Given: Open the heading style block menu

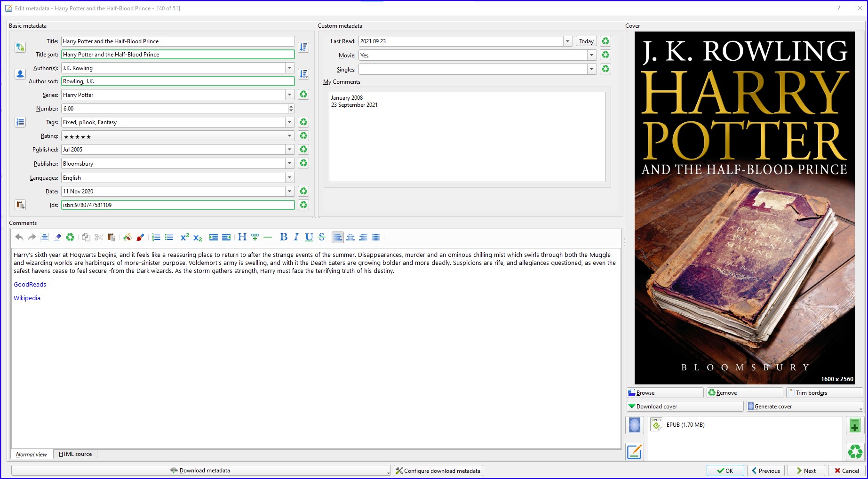Looking at the screenshot, I should tap(242, 237).
